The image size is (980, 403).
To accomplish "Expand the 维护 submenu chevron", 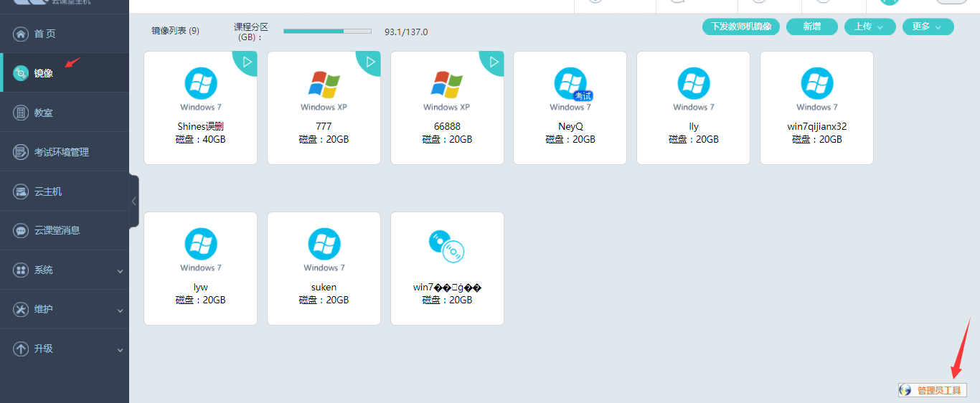I will pyautogui.click(x=120, y=310).
